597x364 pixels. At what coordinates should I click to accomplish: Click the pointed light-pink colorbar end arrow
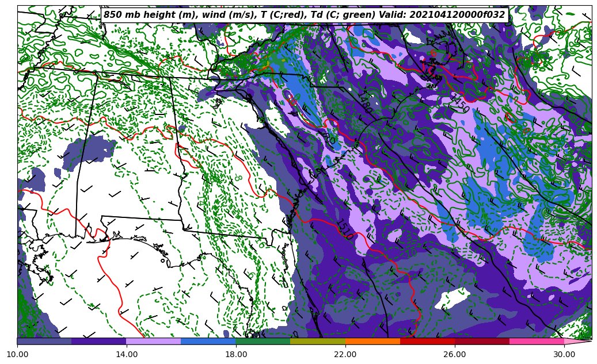pyautogui.click(x=577, y=341)
